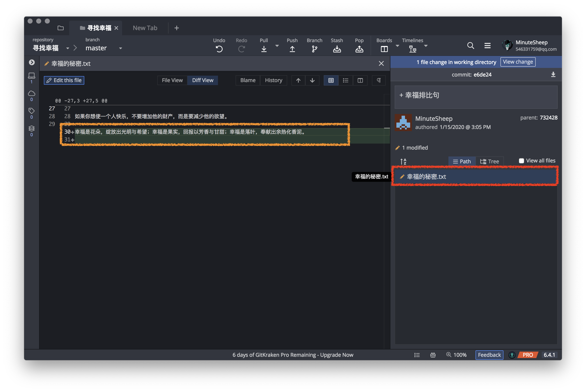Toggle show whitespace paragraph mark button

pyautogui.click(x=379, y=80)
